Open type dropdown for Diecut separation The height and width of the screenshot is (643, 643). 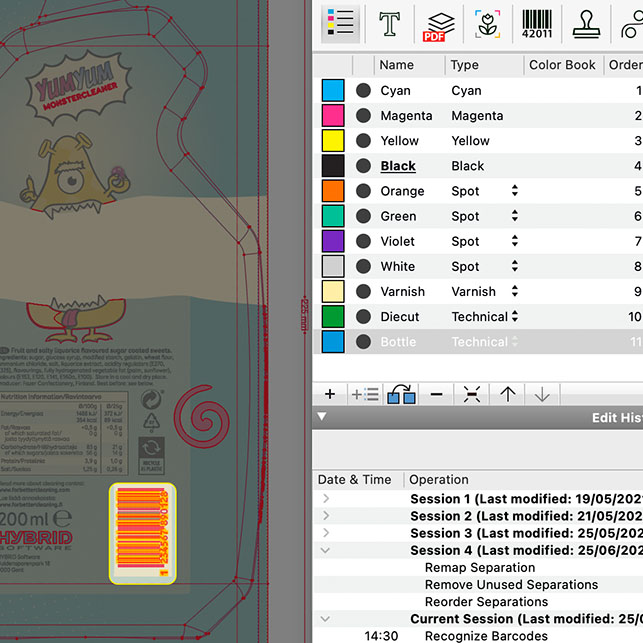(x=515, y=316)
